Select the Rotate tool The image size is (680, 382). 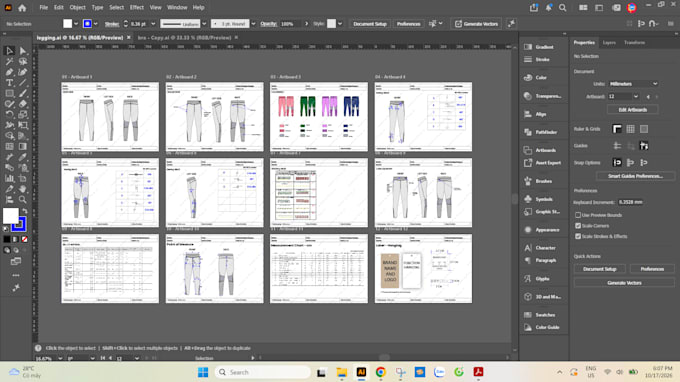pos(9,114)
